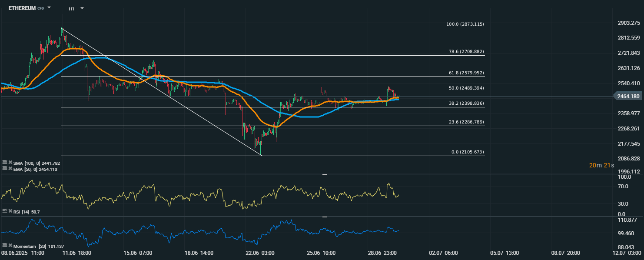Image resolution: width=644 pixels, height=260 pixels.
Task: Click RSI scale value 70.0
Action: [x=623, y=187]
